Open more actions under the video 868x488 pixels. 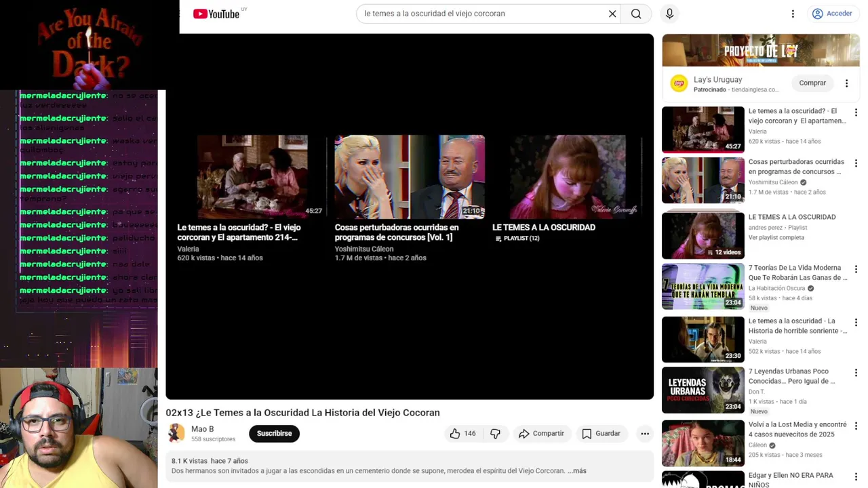pyautogui.click(x=645, y=434)
